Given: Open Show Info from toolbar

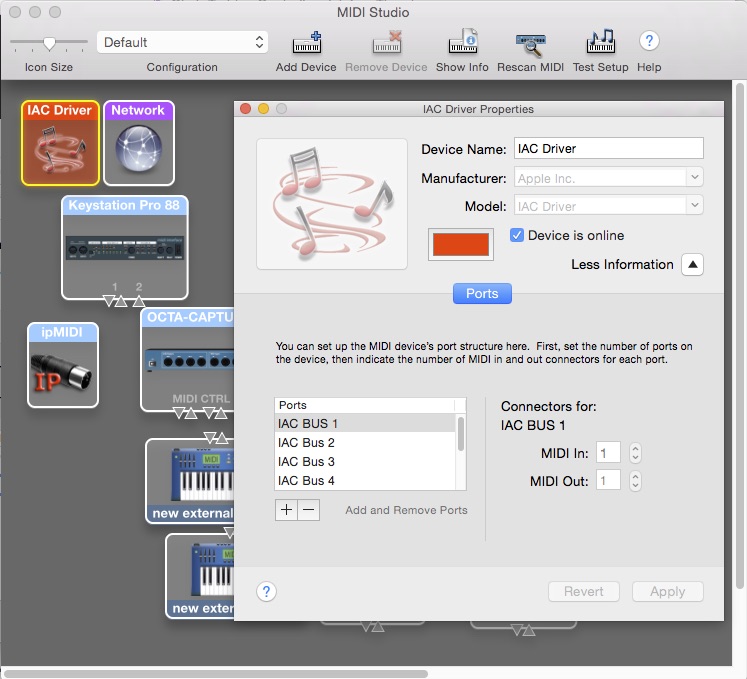Looking at the screenshot, I should pyautogui.click(x=462, y=44).
